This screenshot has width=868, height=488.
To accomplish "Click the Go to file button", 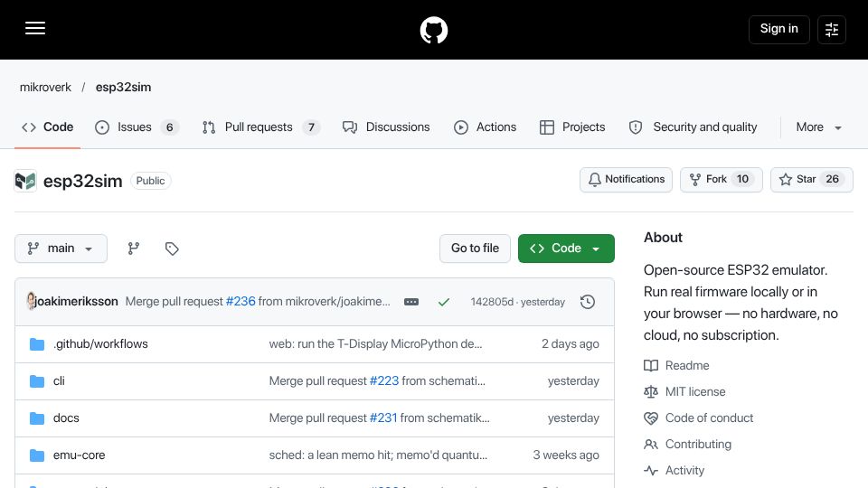I will tap(475, 249).
